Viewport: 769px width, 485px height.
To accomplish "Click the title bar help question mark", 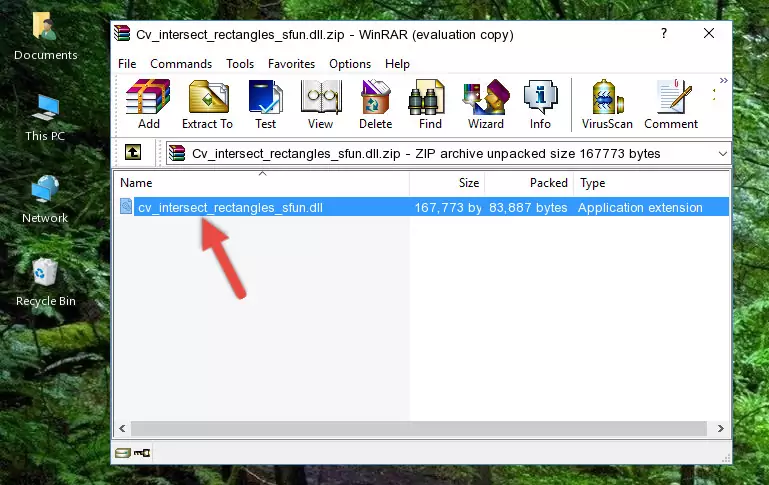I will [x=664, y=33].
